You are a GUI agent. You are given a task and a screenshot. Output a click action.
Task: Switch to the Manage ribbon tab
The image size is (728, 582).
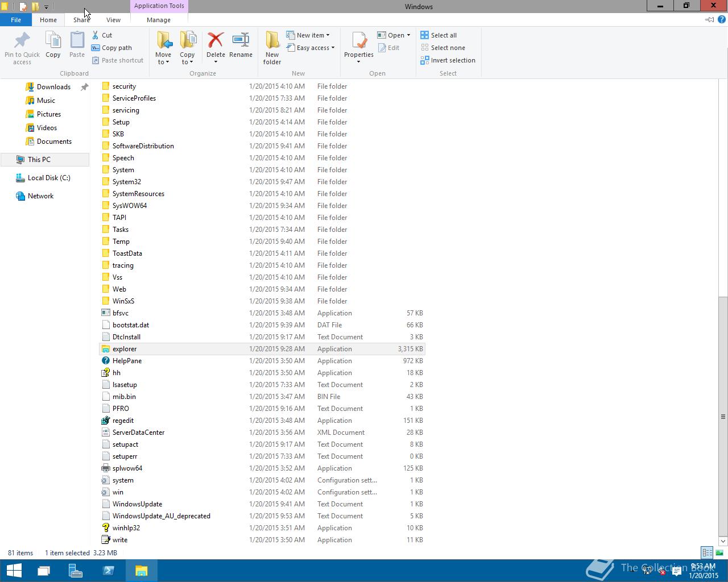click(159, 19)
